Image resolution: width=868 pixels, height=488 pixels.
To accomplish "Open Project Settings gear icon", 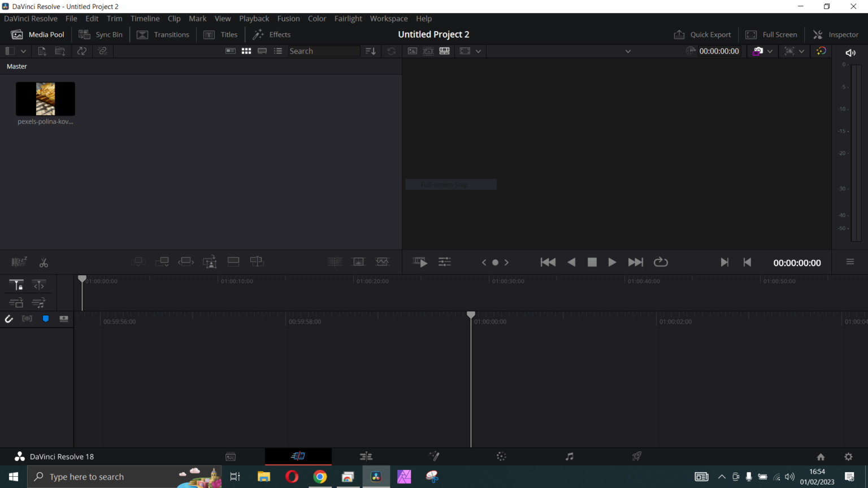I will click(x=848, y=457).
